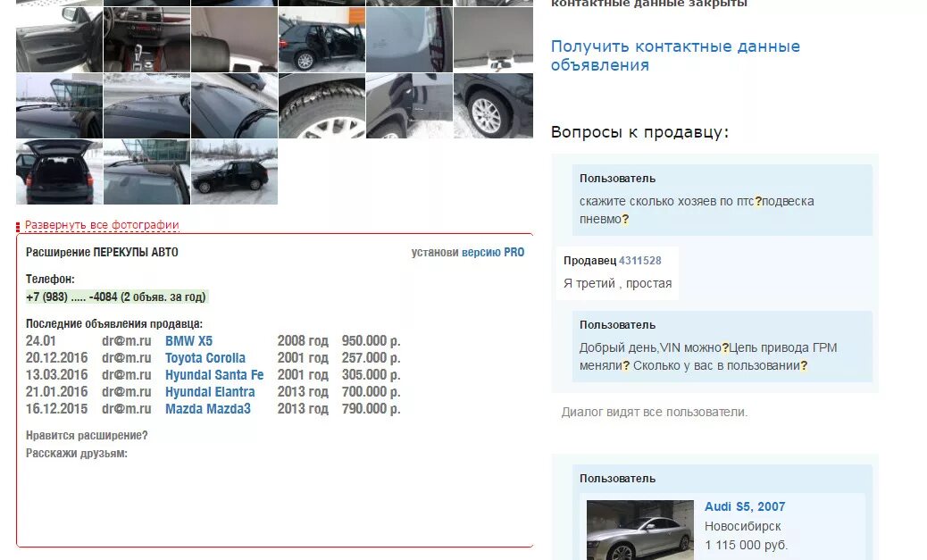Open the Hyundai Elantra listing link
927x560 pixels.
pyautogui.click(x=210, y=392)
